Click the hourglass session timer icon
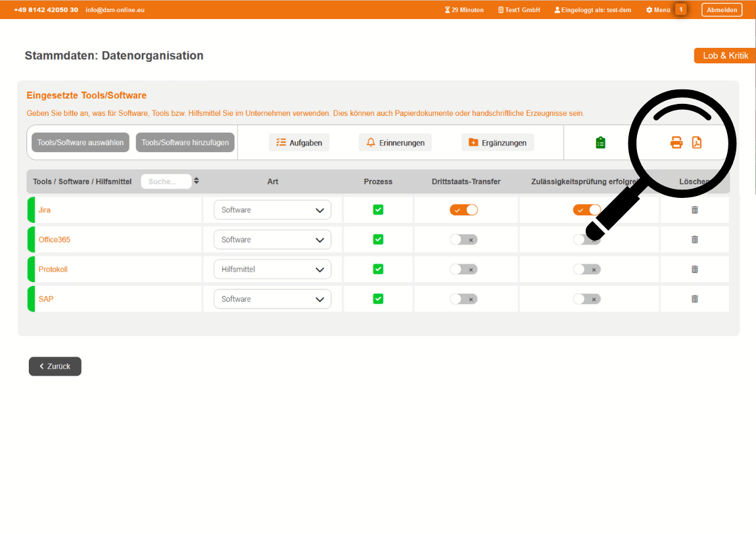The height and width of the screenshot is (534, 756). [448, 9]
